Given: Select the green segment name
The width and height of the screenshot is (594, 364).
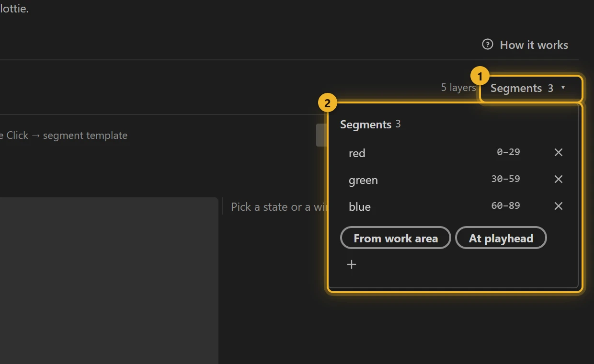Looking at the screenshot, I should pyautogui.click(x=363, y=180).
